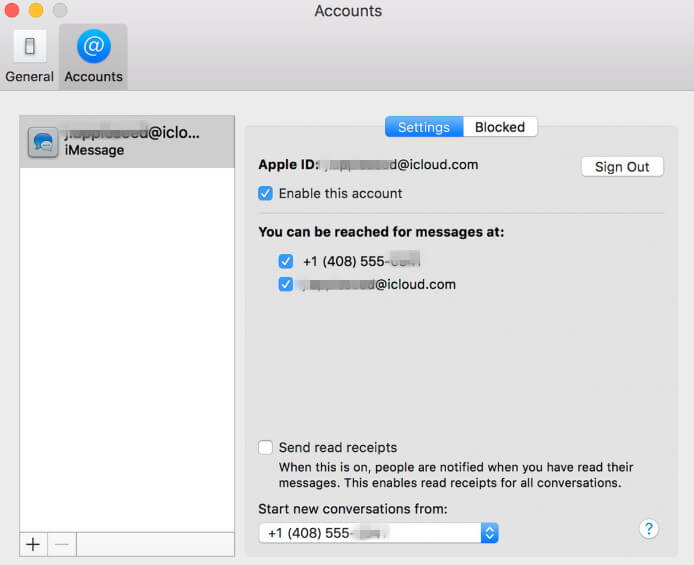The width and height of the screenshot is (694, 565).
Task: Add a new account with plus button
Action: tap(33, 544)
